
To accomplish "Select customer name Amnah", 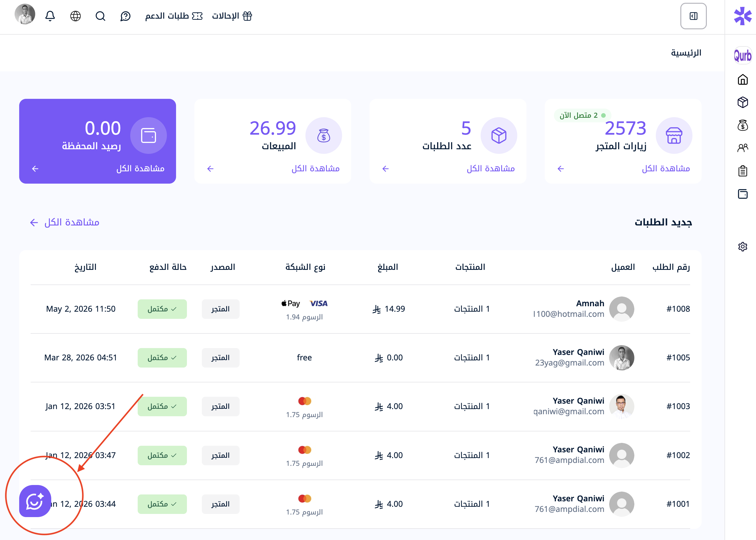I will (590, 303).
